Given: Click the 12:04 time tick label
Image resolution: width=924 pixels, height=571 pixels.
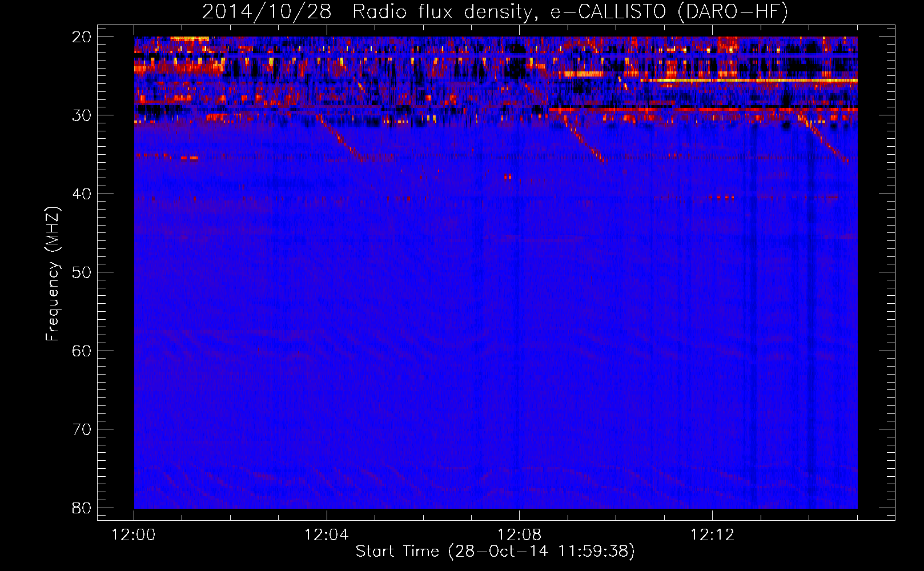Looking at the screenshot, I should pyautogui.click(x=327, y=535).
